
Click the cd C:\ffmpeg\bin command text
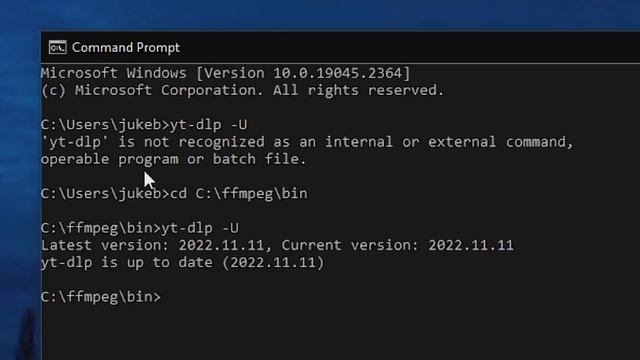tap(239, 193)
